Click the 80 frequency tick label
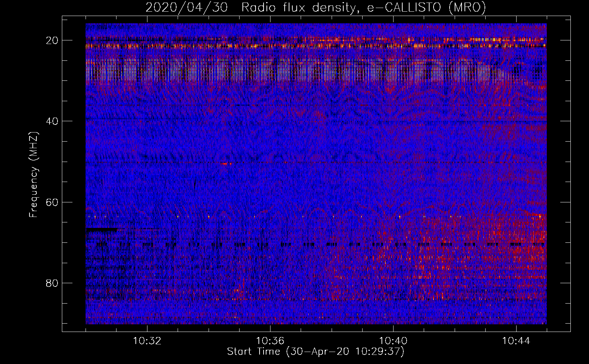Screen dimensions: 589x364 pyautogui.click(x=52, y=283)
